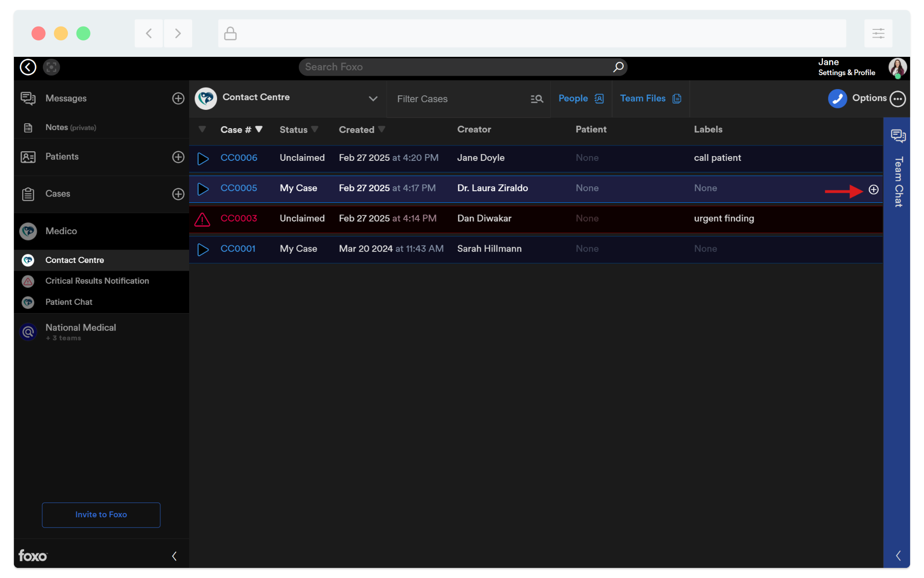Click the Search Foxo field
This screenshot has width=924, height=578.
463,67
